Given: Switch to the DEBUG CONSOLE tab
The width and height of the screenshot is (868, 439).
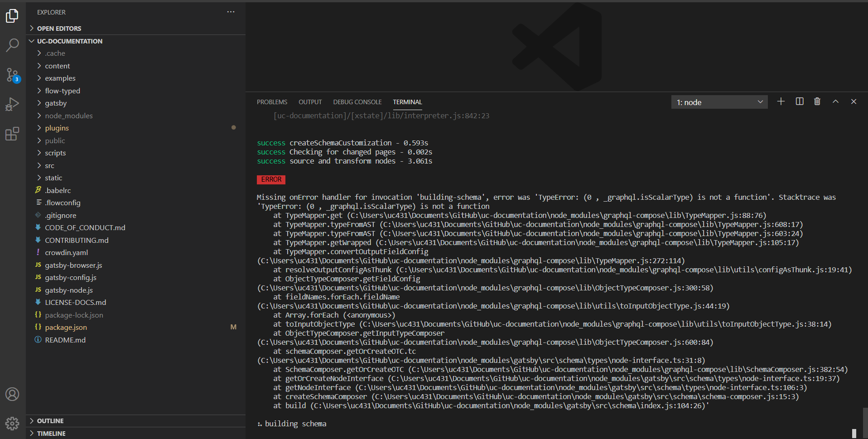Looking at the screenshot, I should [357, 102].
